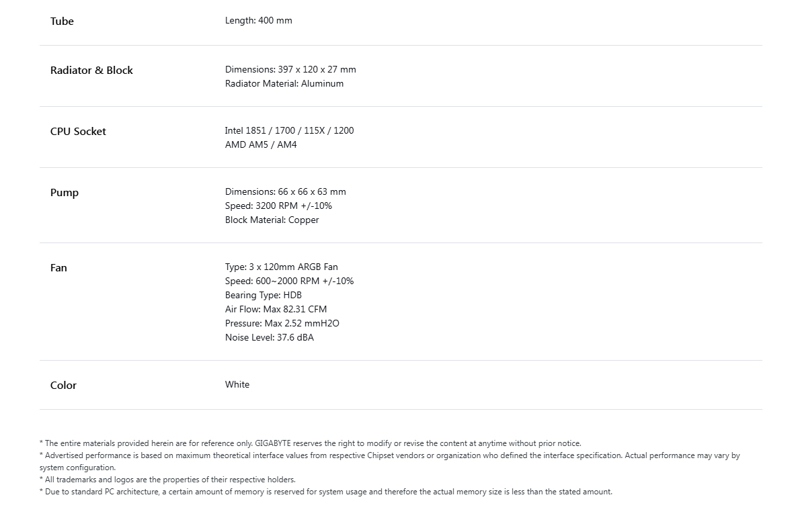Select the Length: 400 mm text
The height and width of the screenshot is (532, 796).
258,21
